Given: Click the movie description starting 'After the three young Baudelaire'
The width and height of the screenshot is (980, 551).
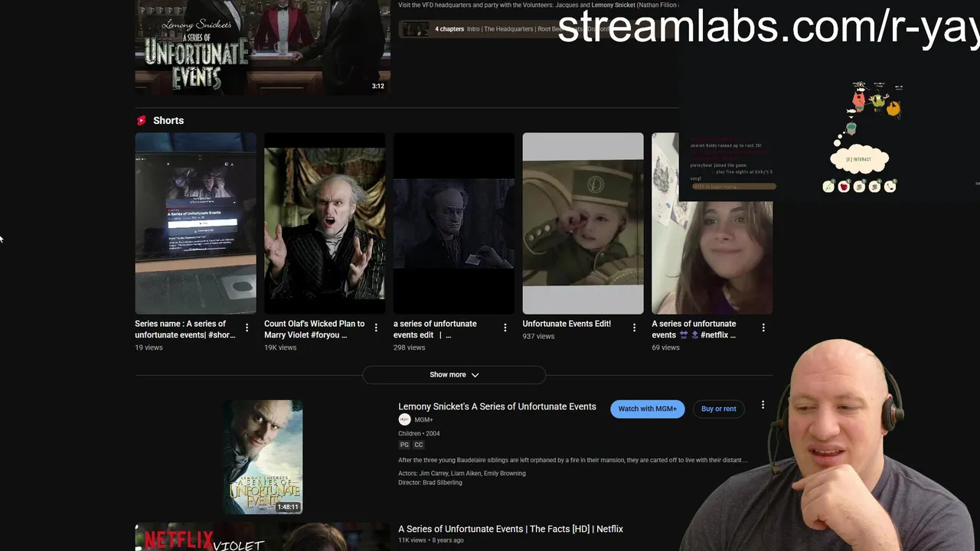Looking at the screenshot, I should pos(573,460).
